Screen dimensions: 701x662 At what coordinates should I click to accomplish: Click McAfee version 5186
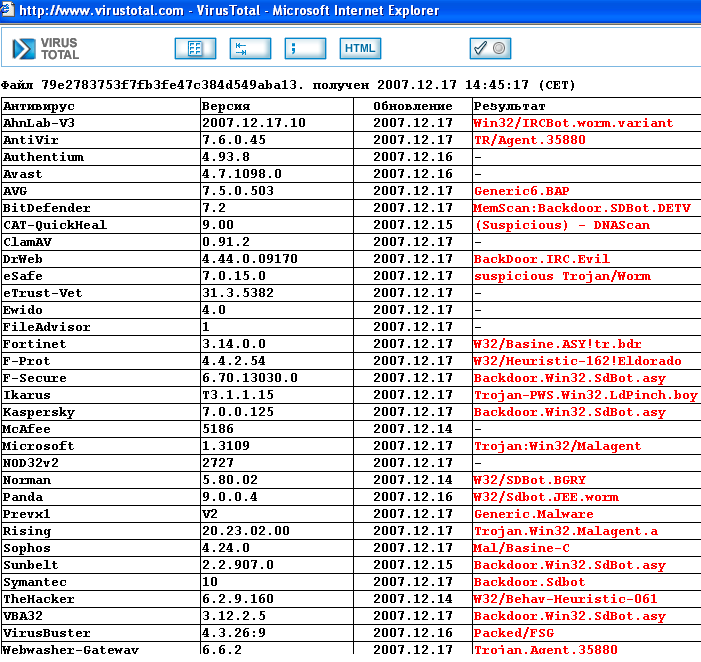tap(218, 429)
